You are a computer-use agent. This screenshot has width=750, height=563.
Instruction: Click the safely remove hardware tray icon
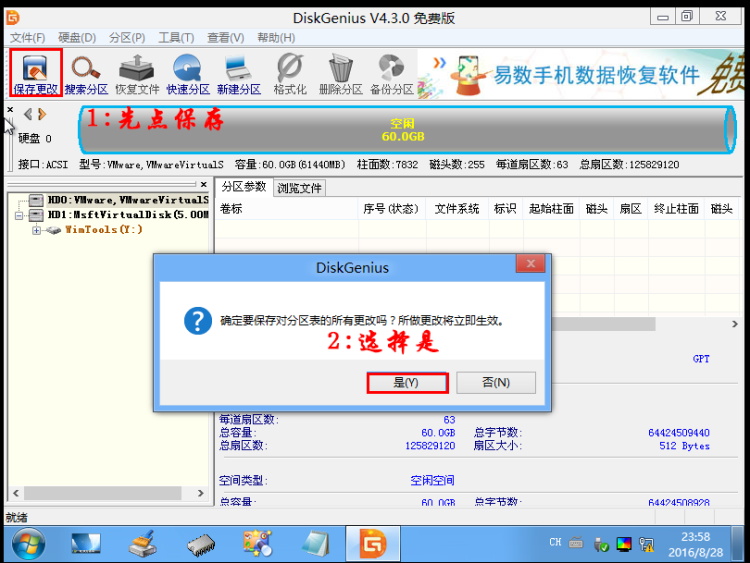[x=601, y=544]
